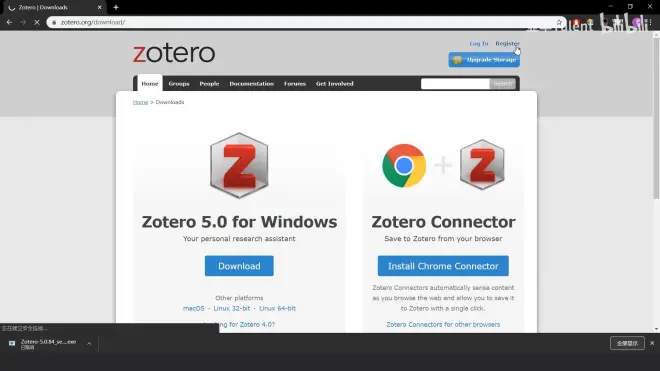Close the Zotero Downloads tab
Image resolution: width=660 pixels, height=371 pixels.
99,7
